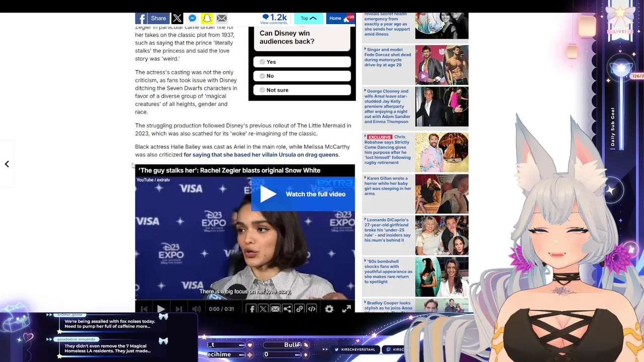Screen dimensions: 644x362
Task: Click Leonardo DiCaprio story thumbnail
Action: point(442,235)
